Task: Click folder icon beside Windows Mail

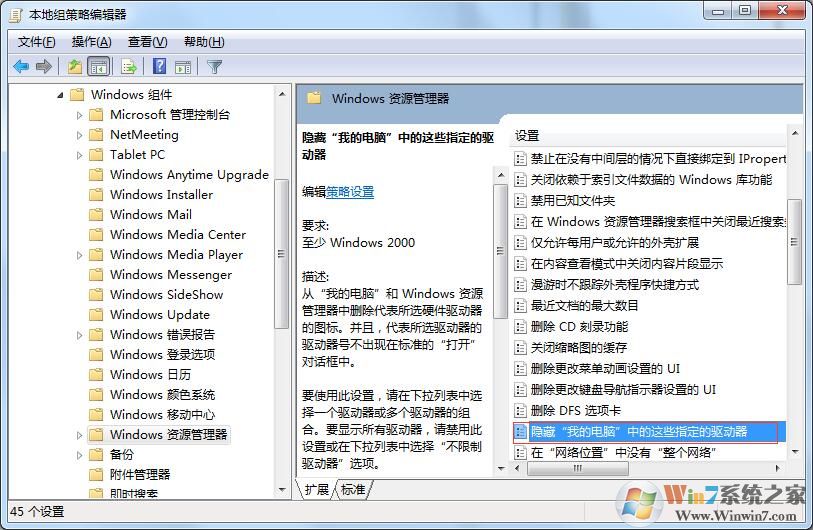Action: pos(96,215)
